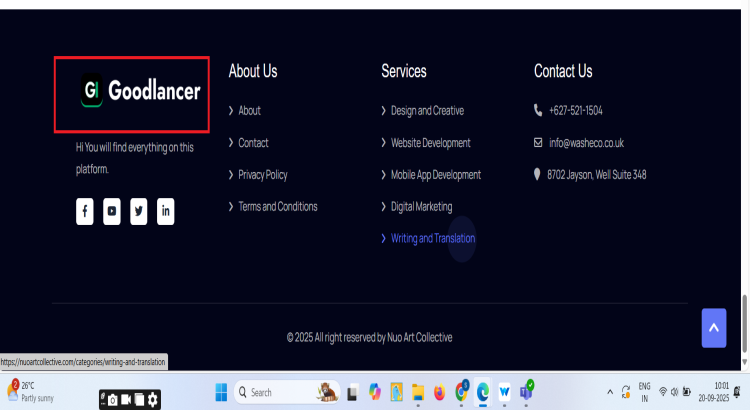Click the phone icon beside +627-521-1504
The height and width of the screenshot is (410, 750).
[538, 110]
